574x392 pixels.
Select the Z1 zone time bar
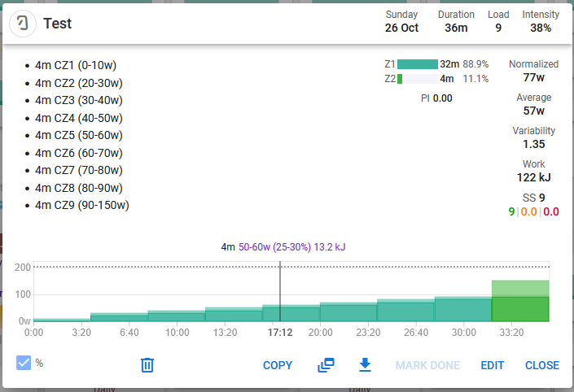[417, 64]
